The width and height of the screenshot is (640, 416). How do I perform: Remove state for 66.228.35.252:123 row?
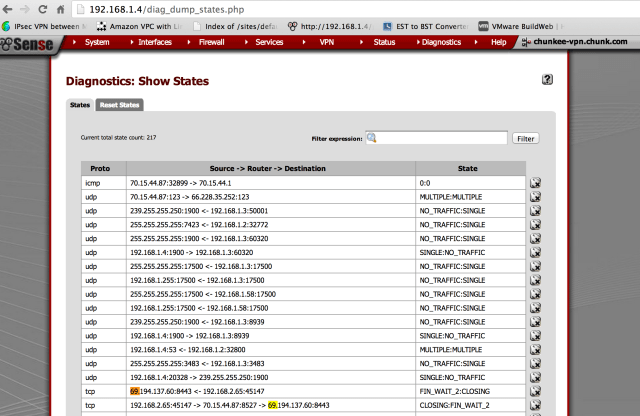click(536, 197)
